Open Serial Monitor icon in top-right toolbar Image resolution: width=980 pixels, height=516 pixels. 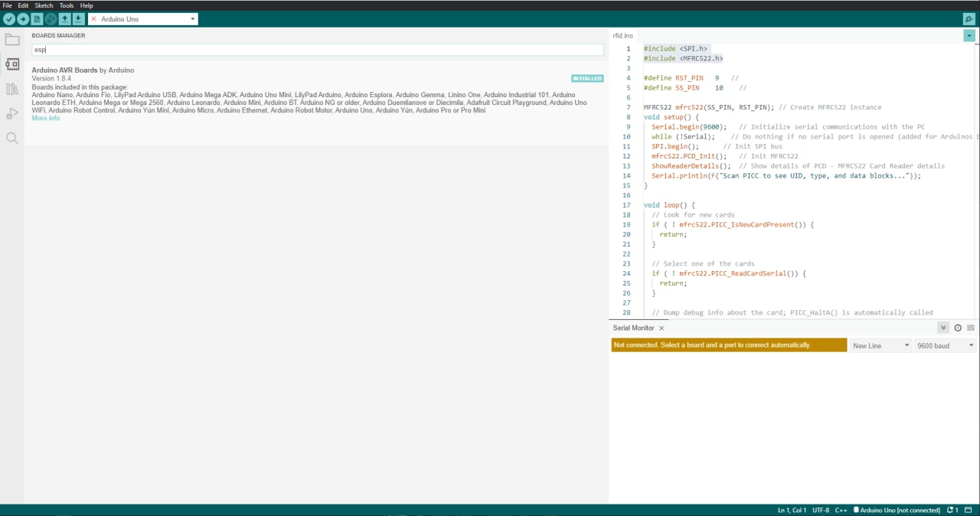969,19
